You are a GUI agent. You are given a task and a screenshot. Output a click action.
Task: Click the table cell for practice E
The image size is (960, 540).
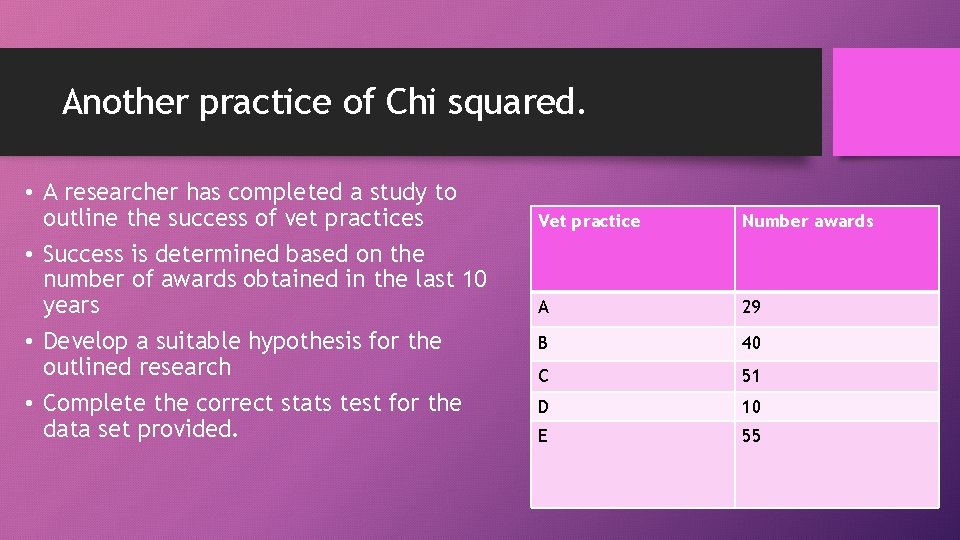click(544, 436)
